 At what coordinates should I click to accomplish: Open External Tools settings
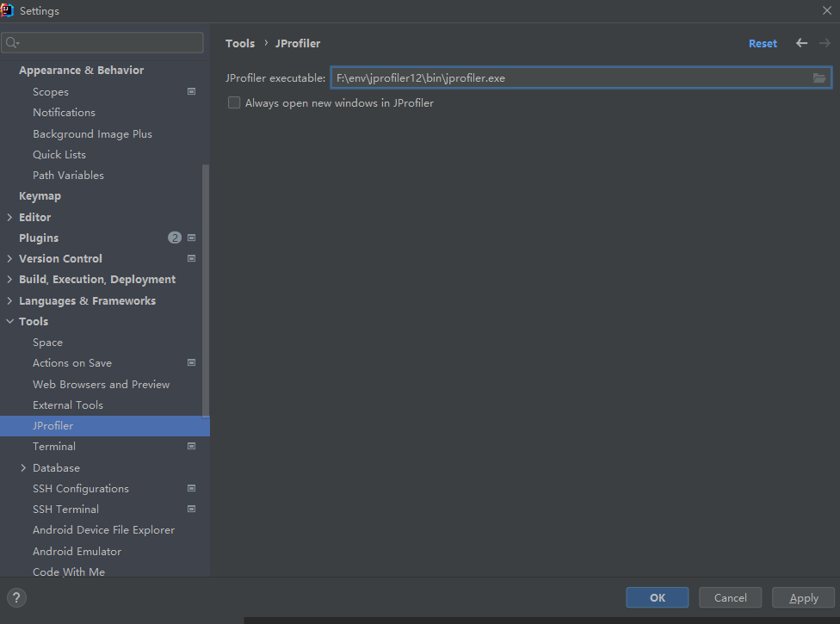pyautogui.click(x=67, y=405)
